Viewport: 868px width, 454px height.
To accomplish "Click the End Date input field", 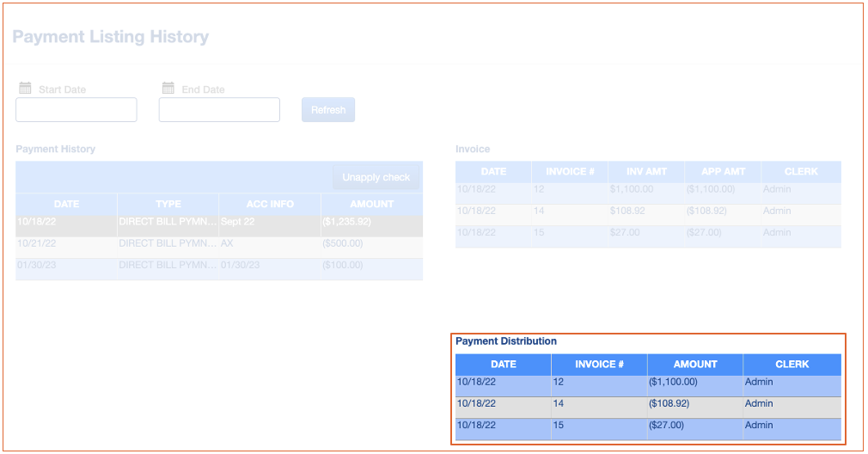I will (x=219, y=110).
